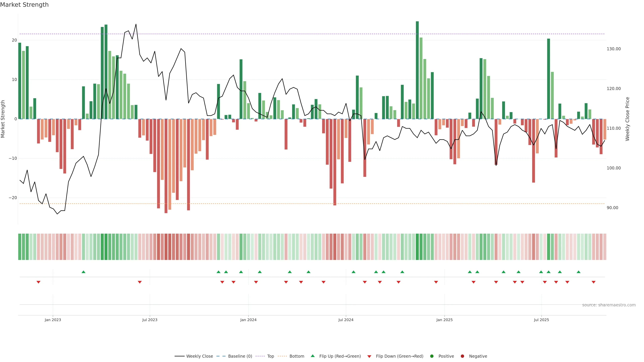
Task: Click the green Flip Up triangle legend icon
Action: tap(312, 356)
